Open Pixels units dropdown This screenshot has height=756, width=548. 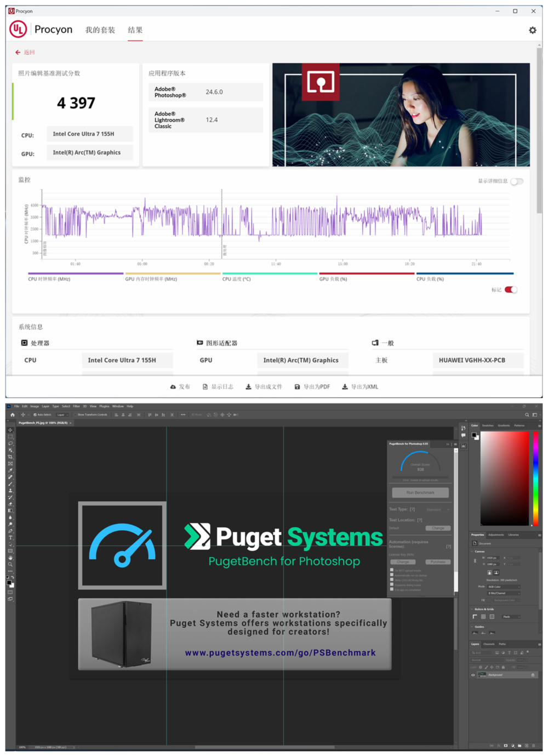coord(511,617)
